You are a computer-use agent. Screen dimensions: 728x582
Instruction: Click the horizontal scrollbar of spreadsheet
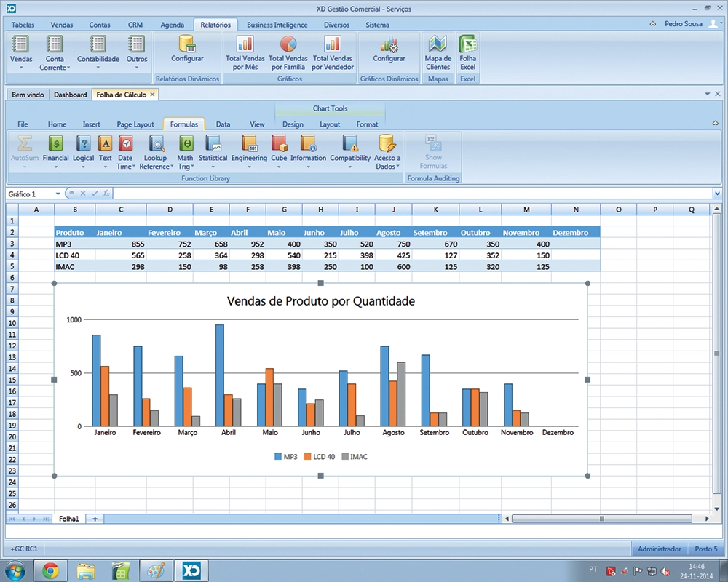click(601, 519)
